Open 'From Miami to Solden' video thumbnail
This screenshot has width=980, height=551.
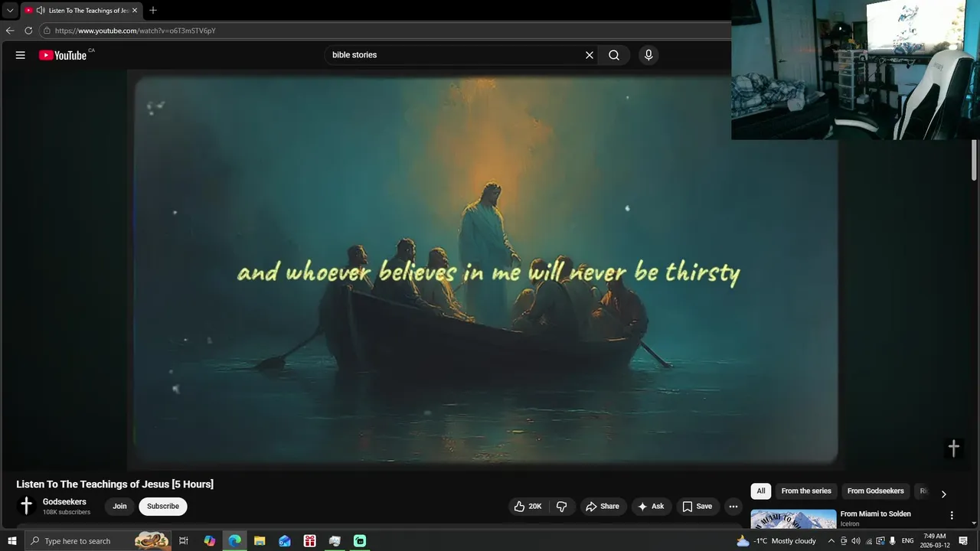click(793, 519)
